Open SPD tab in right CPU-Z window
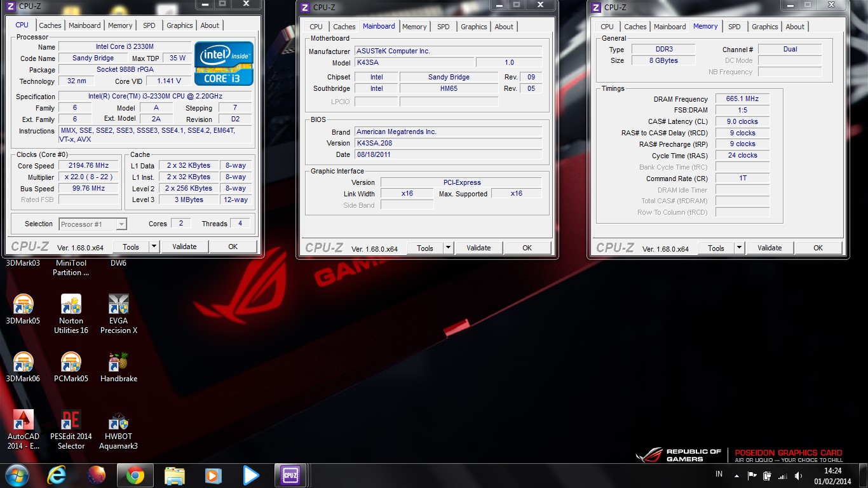Screen dimensions: 868x488 pos(734,27)
